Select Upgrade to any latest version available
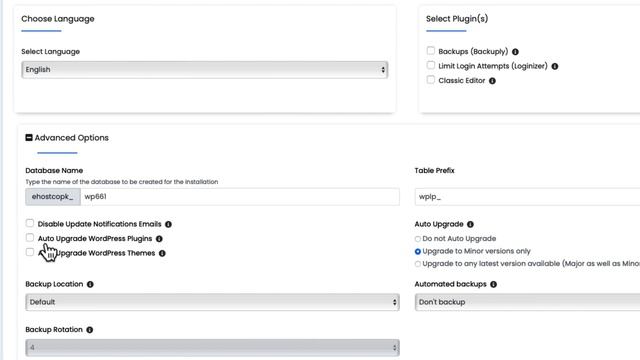The width and height of the screenshot is (640, 360). click(418, 264)
